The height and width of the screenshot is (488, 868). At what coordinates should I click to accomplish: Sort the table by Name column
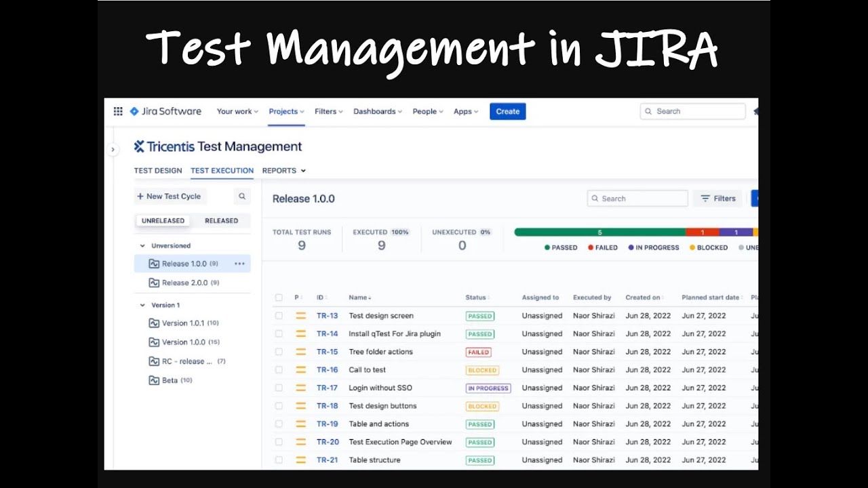coord(359,298)
